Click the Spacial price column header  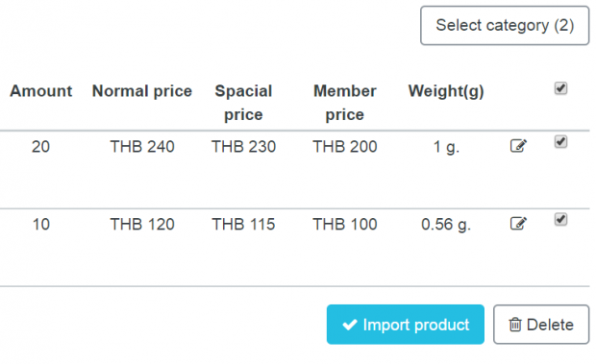click(243, 103)
